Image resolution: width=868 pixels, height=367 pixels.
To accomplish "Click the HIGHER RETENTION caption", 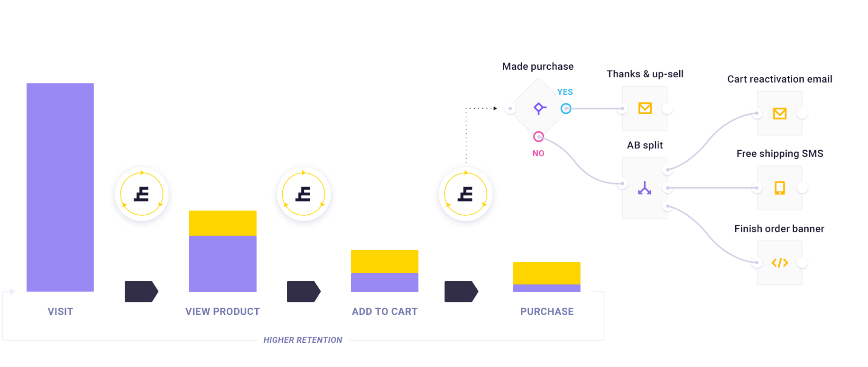I will pyautogui.click(x=303, y=340).
